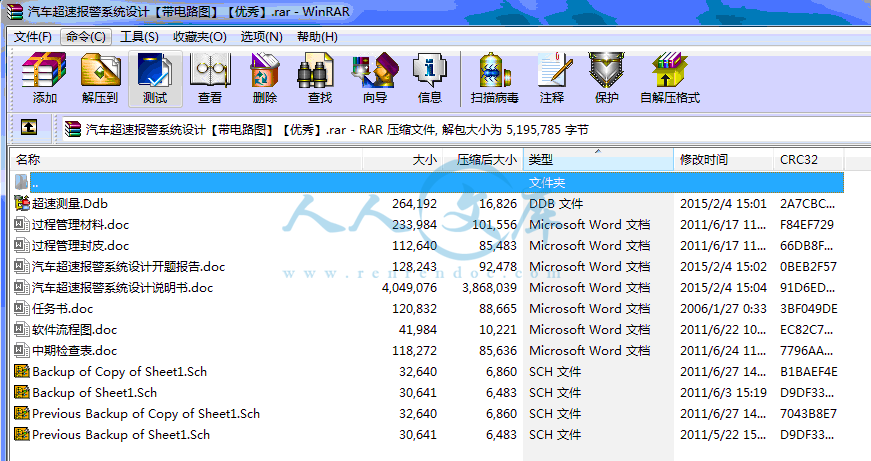This screenshot has width=871, height=461.
Task: Click the Word icon of 中期检查表.doc
Action: pos(22,350)
